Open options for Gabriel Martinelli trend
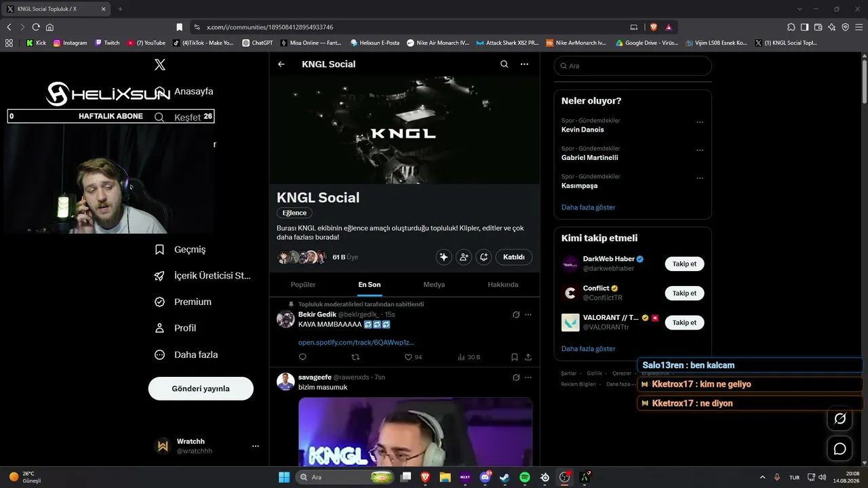868x488 pixels. tap(700, 150)
